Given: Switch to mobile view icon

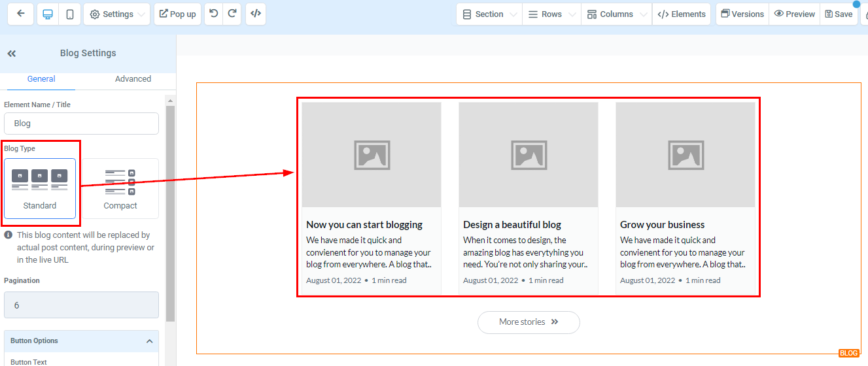Looking at the screenshot, I should (69, 14).
